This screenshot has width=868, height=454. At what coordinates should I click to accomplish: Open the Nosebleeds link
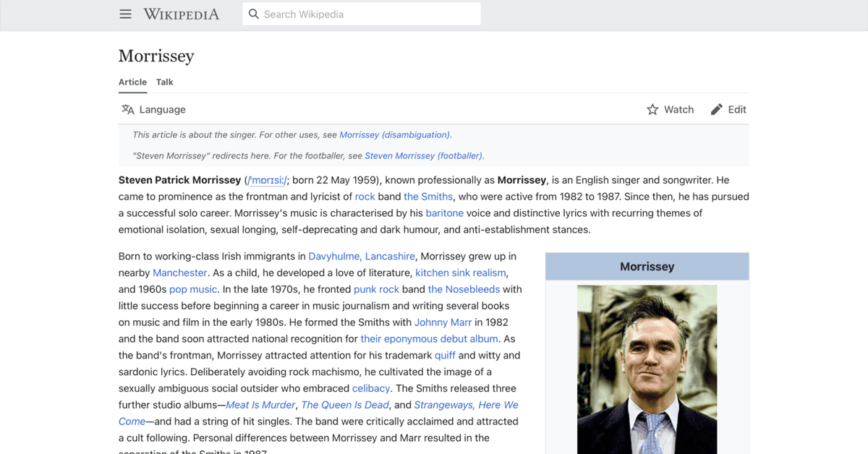464,290
